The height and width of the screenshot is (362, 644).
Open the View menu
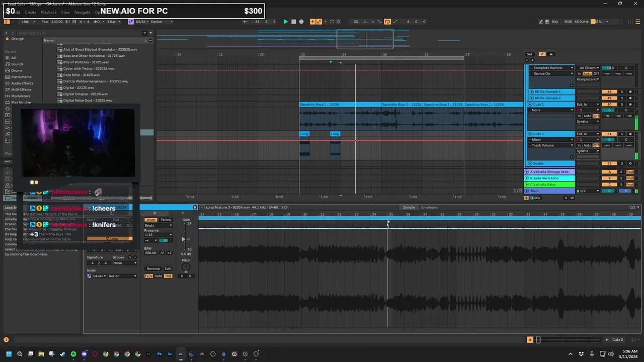[x=65, y=12]
